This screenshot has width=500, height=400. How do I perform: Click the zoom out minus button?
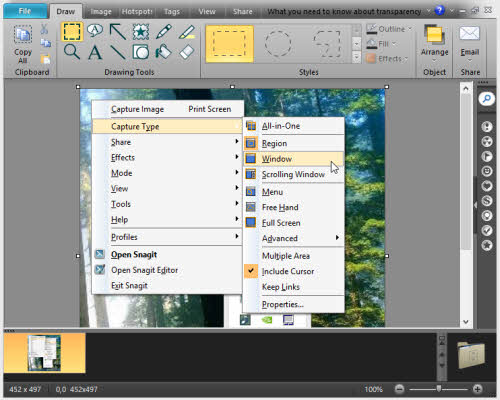point(399,389)
